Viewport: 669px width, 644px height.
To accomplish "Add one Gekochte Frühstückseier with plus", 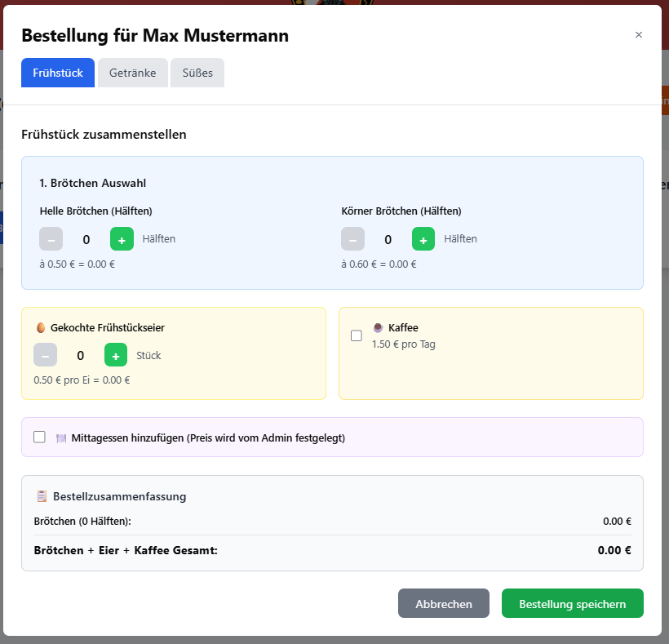I will click(x=116, y=355).
